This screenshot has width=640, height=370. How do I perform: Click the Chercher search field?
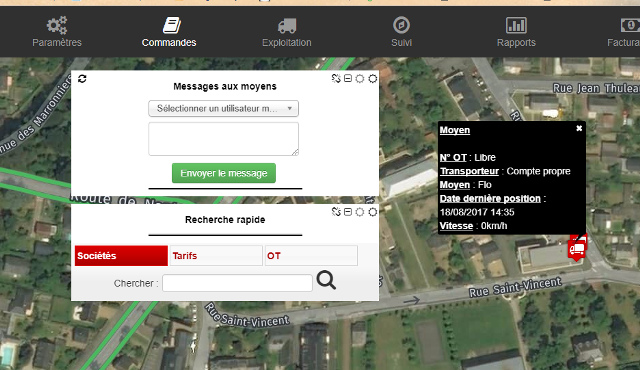238,283
